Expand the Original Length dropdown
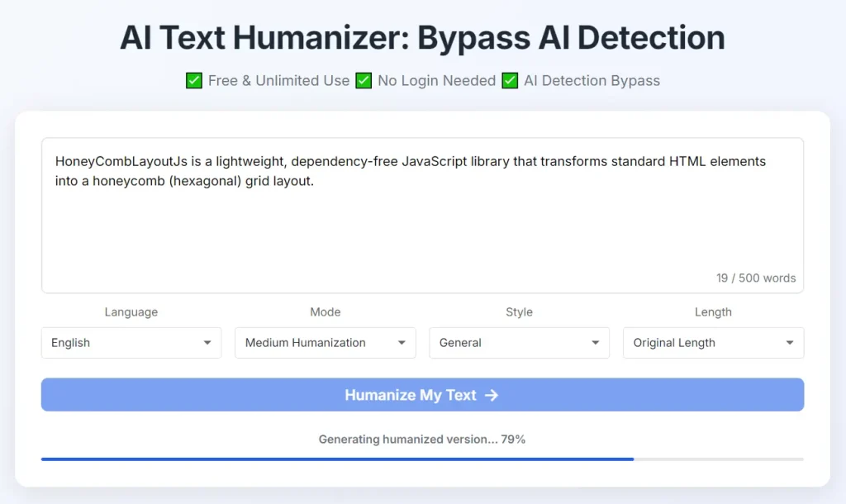 point(713,342)
